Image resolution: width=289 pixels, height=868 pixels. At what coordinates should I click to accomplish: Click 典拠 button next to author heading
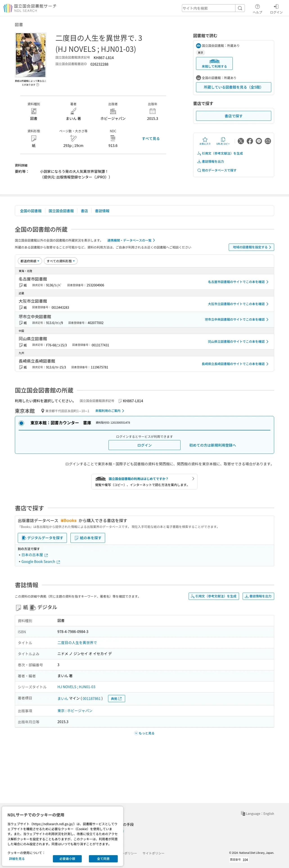pos(116,699)
